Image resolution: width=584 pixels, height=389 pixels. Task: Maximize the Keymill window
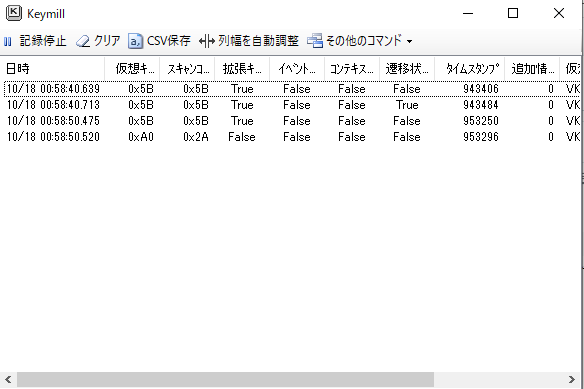pos(513,13)
